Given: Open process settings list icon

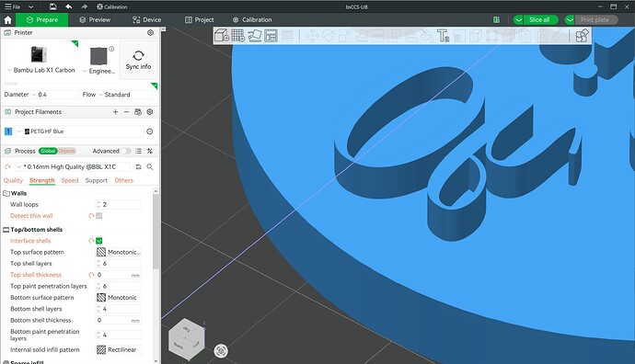Looking at the screenshot, I should pyautogui.click(x=138, y=151).
